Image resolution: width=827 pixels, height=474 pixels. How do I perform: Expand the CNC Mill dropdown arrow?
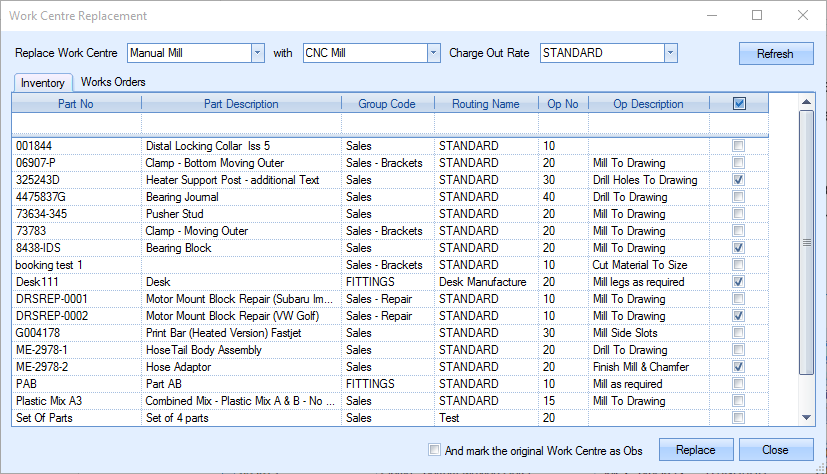433,53
